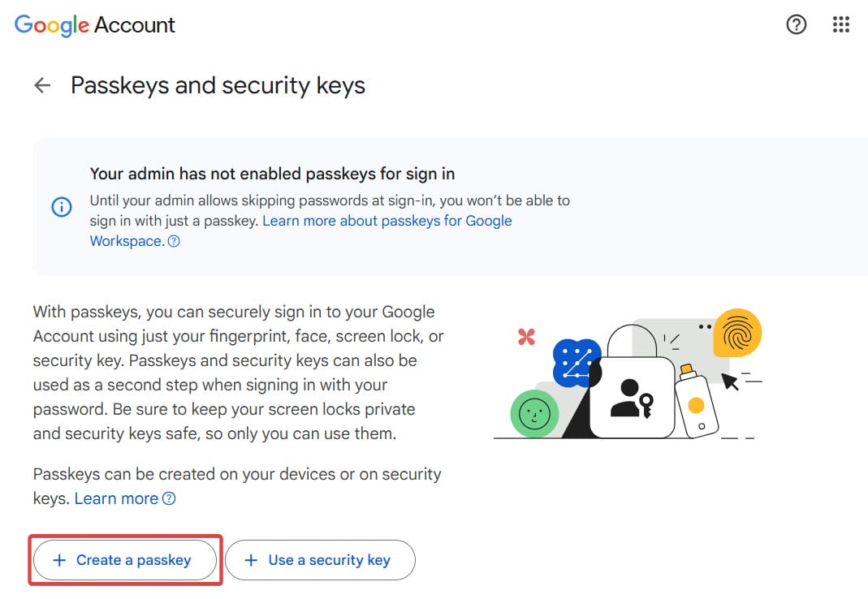
Task: Open the Google apps grid icon
Action: [840, 24]
